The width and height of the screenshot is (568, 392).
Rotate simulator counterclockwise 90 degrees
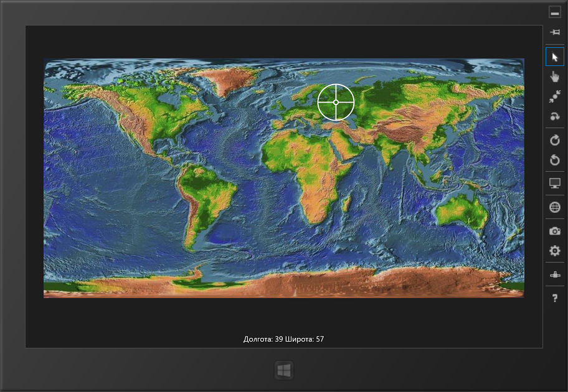coord(554,160)
